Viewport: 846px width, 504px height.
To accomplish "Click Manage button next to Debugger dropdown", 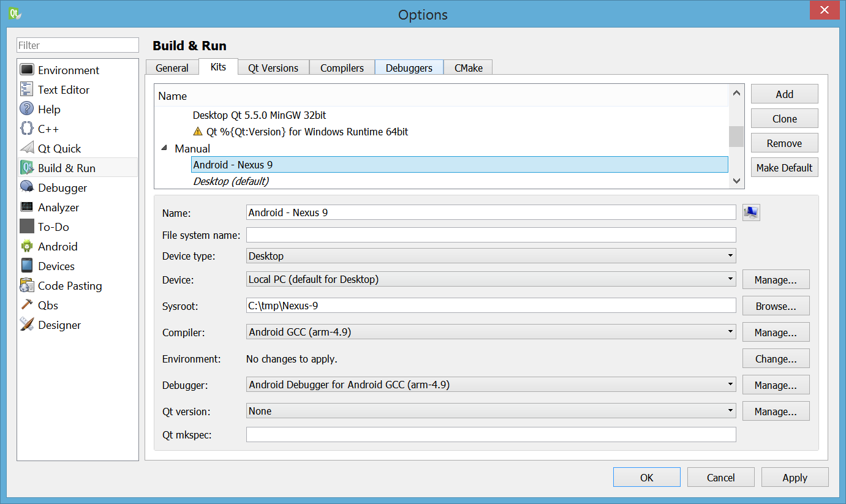I will point(776,385).
